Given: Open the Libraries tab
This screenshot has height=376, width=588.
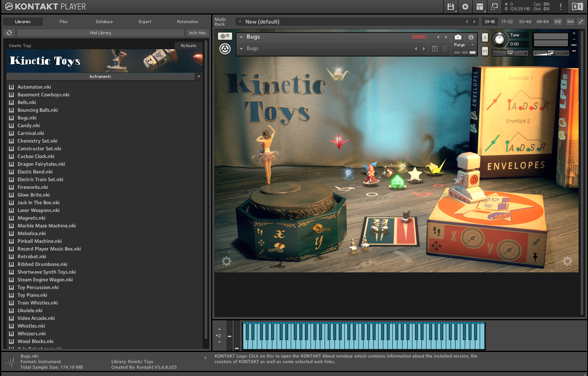Looking at the screenshot, I should [23, 21].
